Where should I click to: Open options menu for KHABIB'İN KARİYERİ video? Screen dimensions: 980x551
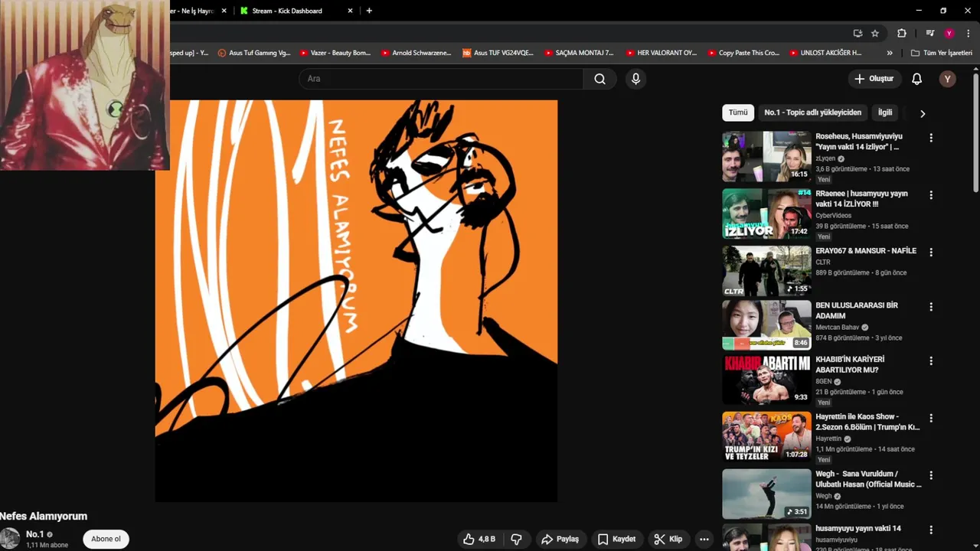coord(931,360)
